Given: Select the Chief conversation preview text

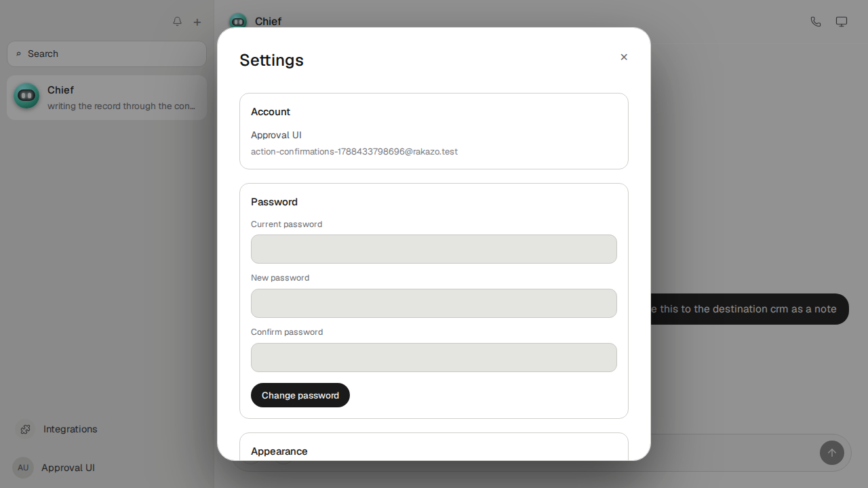Looking at the screenshot, I should (x=121, y=106).
